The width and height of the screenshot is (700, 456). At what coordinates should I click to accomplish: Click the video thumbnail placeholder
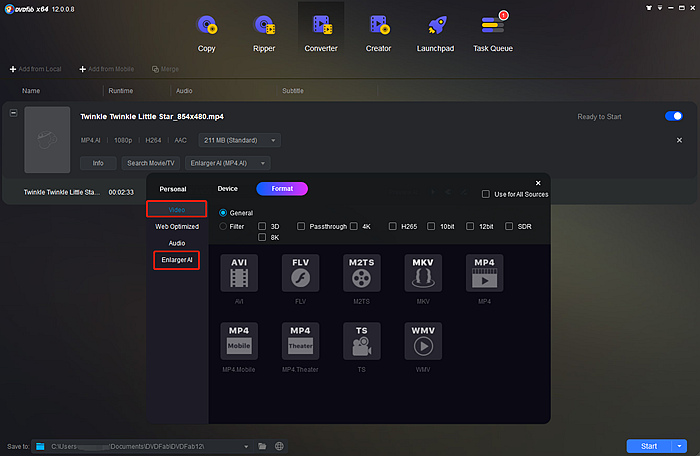click(47, 139)
